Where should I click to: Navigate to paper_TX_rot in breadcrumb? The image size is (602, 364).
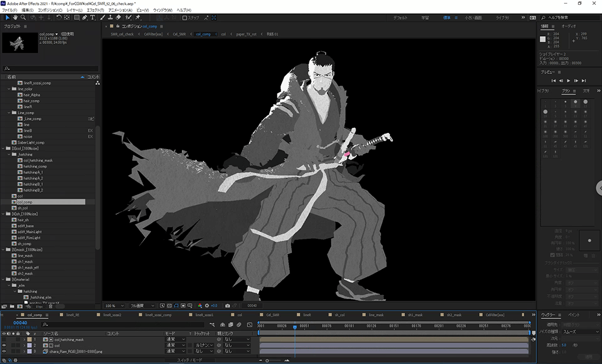tap(246, 34)
